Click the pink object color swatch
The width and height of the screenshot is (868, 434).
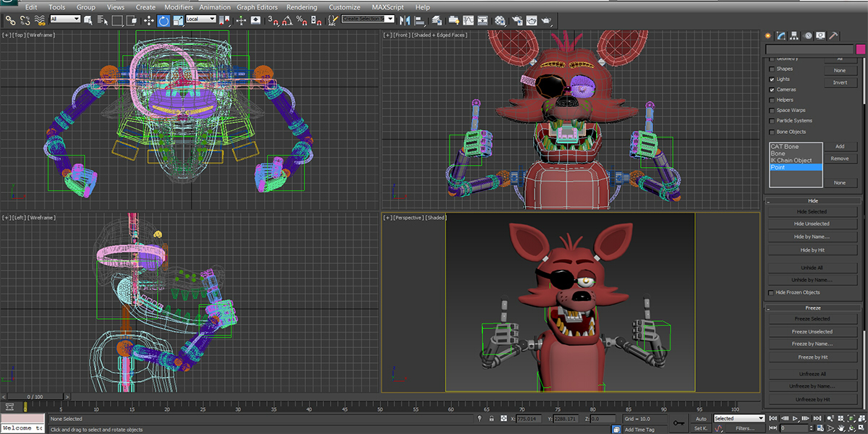tap(860, 48)
